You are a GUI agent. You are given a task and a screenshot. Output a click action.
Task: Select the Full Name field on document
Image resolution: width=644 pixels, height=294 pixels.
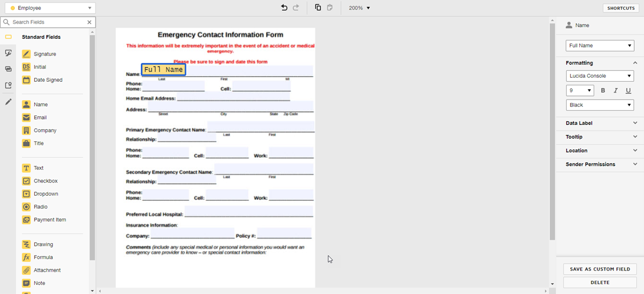[164, 70]
